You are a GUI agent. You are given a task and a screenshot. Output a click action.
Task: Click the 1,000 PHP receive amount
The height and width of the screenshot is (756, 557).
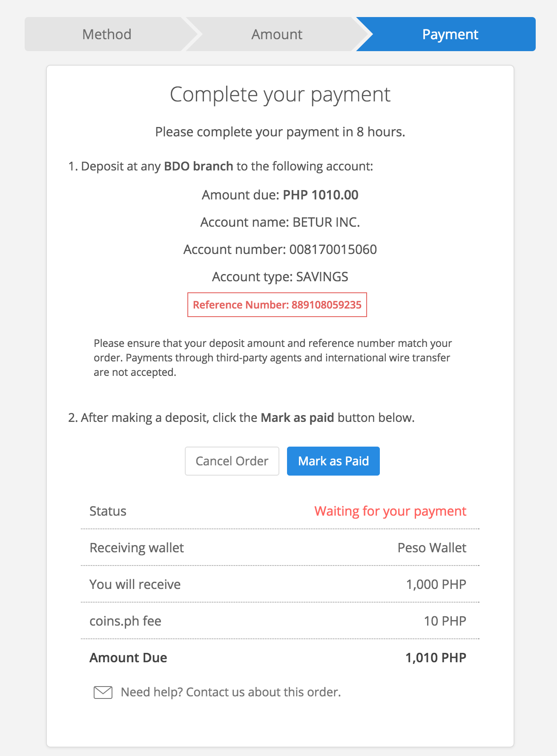pos(436,584)
